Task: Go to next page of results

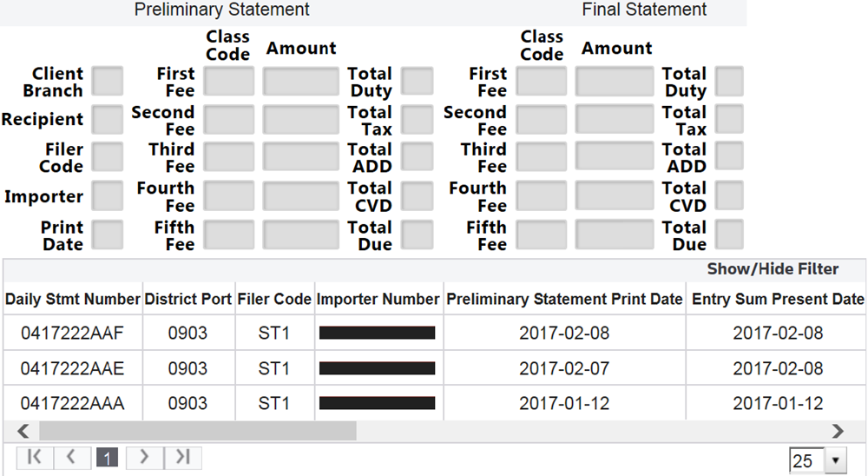Action: 144,458
